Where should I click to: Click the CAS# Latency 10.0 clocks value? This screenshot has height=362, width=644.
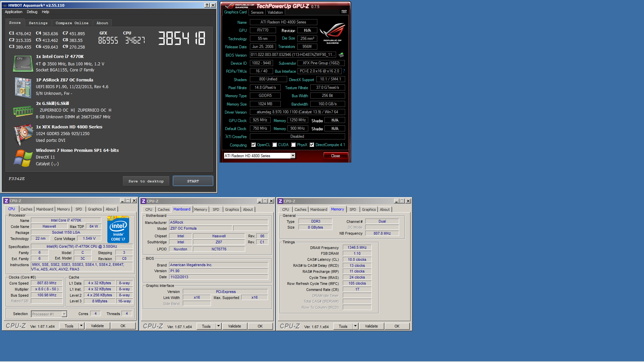(357, 259)
